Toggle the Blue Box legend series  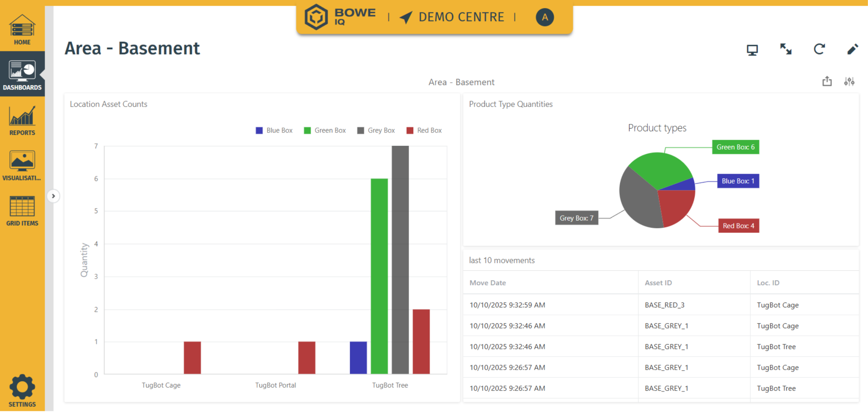point(274,130)
